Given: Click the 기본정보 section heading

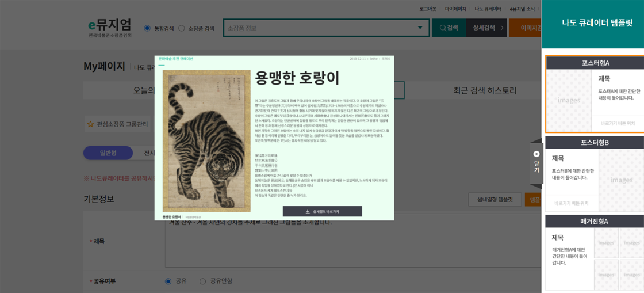Looking at the screenshot, I should point(98,199).
